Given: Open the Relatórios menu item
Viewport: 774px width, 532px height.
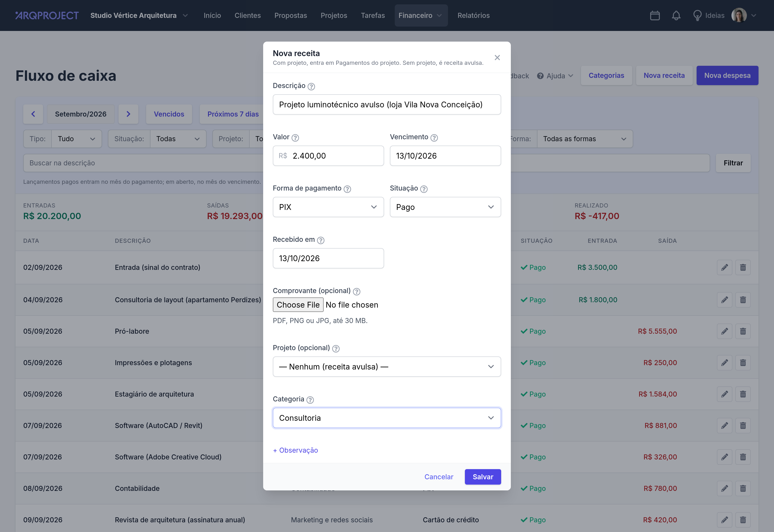Looking at the screenshot, I should tap(473, 15).
